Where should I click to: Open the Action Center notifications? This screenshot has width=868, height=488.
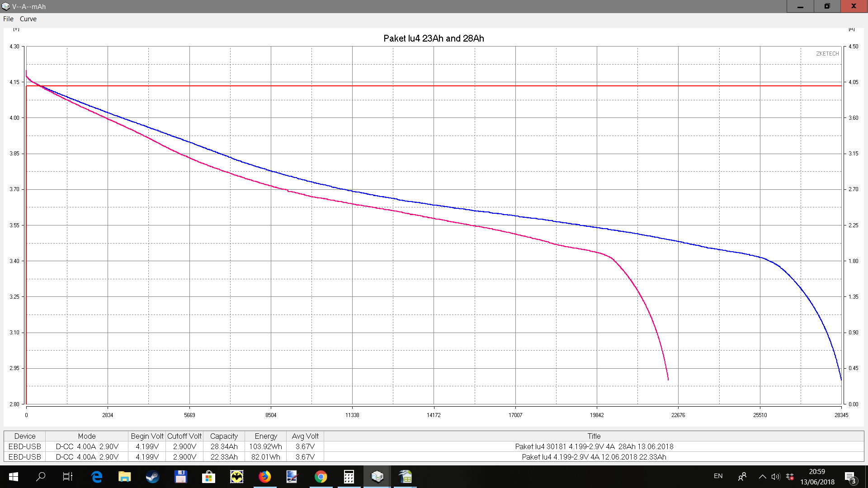[850, 477]
